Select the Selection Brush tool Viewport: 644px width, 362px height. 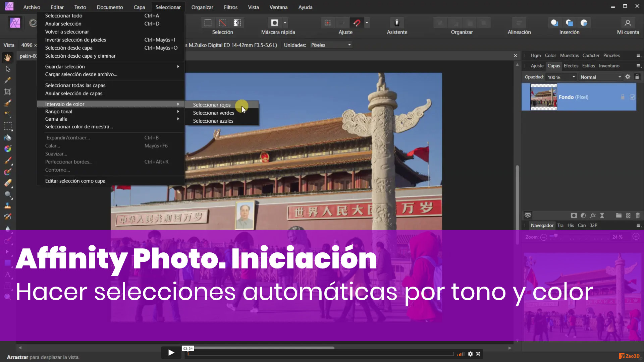(8, 103)
